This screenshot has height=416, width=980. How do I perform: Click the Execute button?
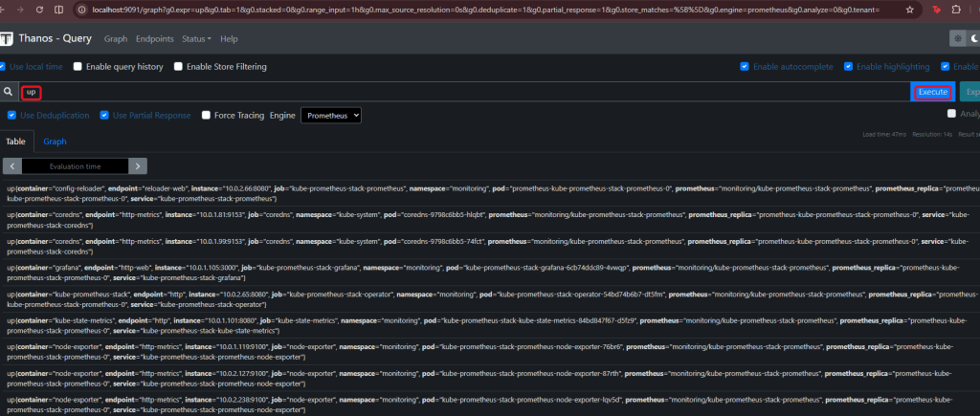coord(932,92)
